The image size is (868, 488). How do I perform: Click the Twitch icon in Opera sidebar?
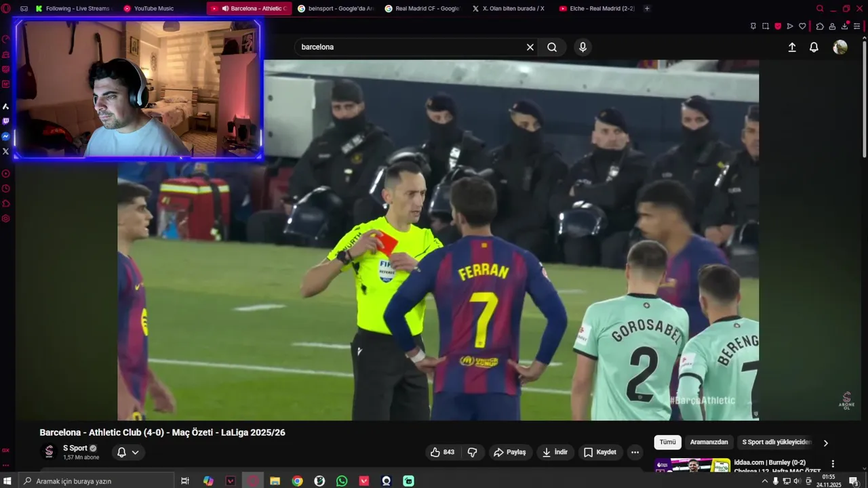coord(6,121)
